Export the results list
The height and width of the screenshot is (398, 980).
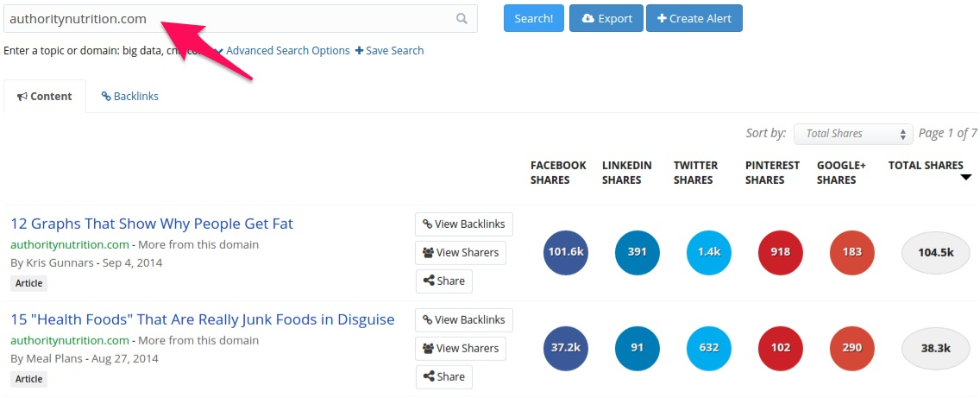[606, 18]
